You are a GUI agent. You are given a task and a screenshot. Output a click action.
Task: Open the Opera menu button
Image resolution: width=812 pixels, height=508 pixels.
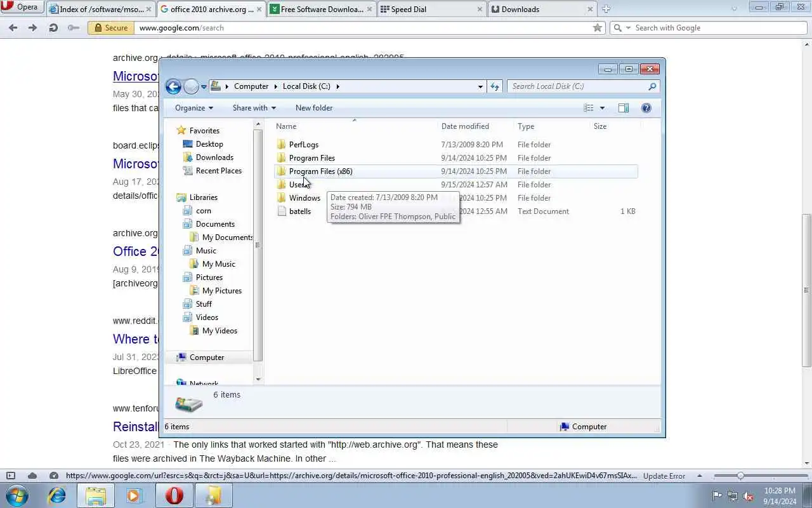pyautogui.click(x=21, y=8)
